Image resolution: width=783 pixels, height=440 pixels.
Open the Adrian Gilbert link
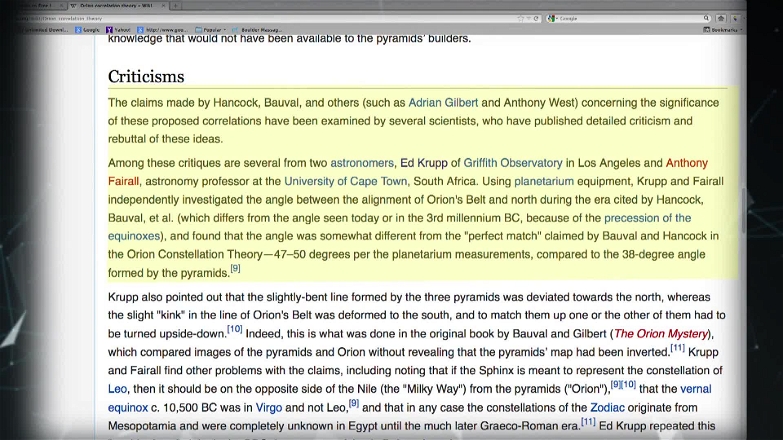point(443,103)
